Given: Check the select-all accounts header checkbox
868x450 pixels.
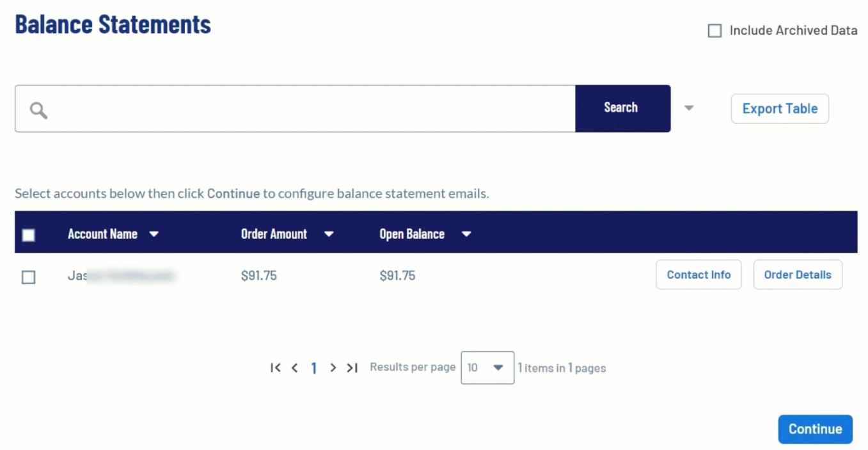Looking at the screenshot, I should point(29,235).
